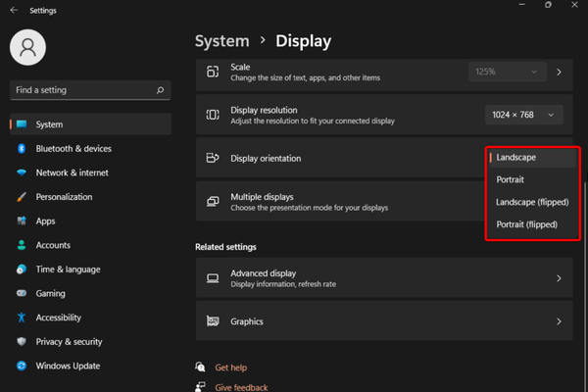Click the back arrow in Settings title bar
The height and width of the screenshot is (392, 588).
pos(14,10)
